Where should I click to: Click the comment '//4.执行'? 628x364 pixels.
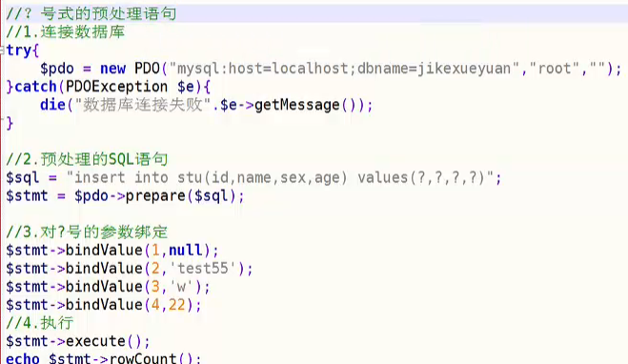40,323
